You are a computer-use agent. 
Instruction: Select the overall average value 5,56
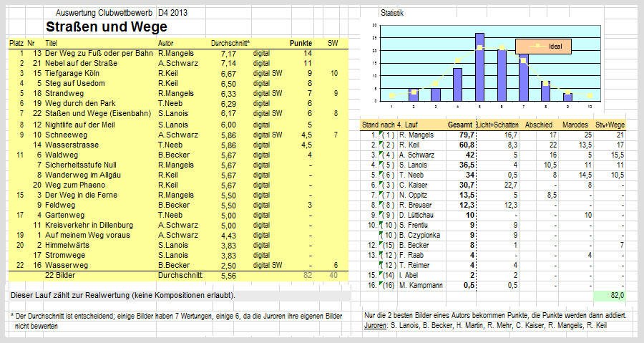228,275
